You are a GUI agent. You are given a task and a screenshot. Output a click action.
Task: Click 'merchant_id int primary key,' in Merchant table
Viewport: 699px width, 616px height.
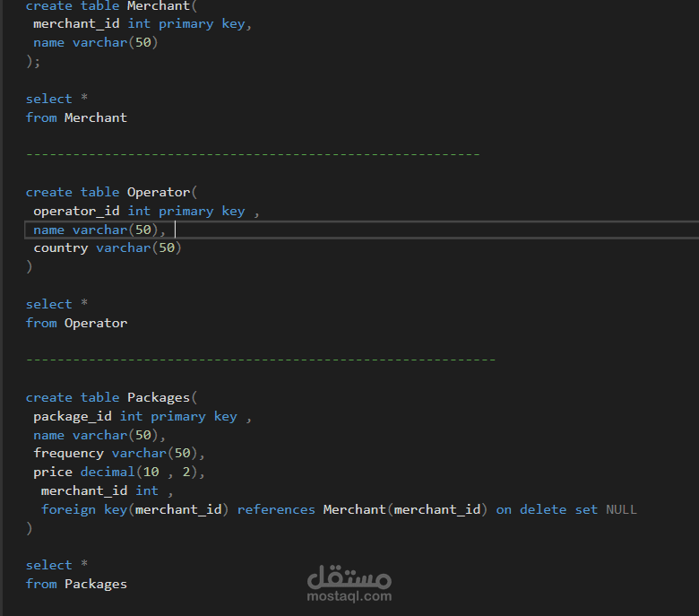[142, 23]
